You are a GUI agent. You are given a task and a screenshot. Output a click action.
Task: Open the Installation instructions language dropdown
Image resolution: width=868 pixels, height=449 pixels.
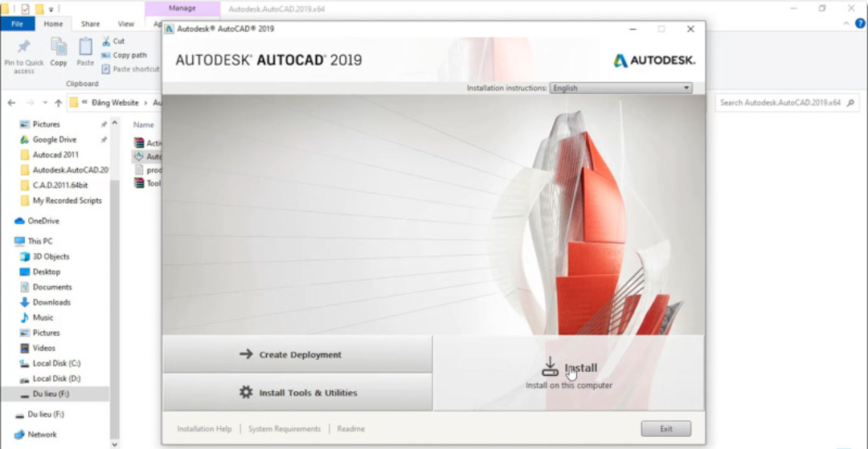click(620, 88)
